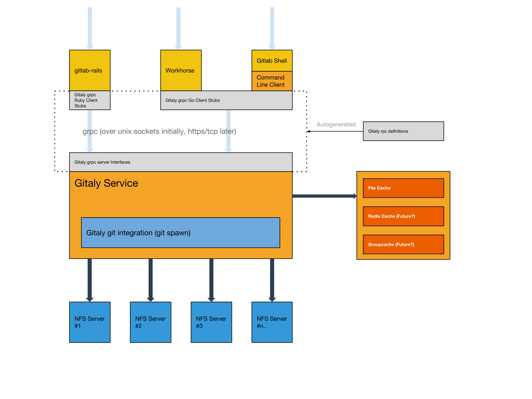The height and width of the screenshot is (399, 532).
Task: Click NFS Server #n.. box
Action: pos(272,322)
